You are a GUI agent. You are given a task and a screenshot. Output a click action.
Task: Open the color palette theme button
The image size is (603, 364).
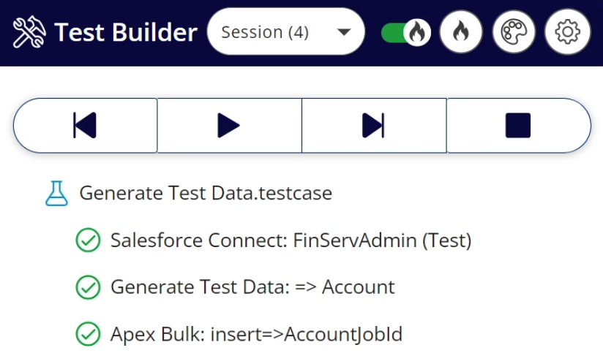(514, 32)
